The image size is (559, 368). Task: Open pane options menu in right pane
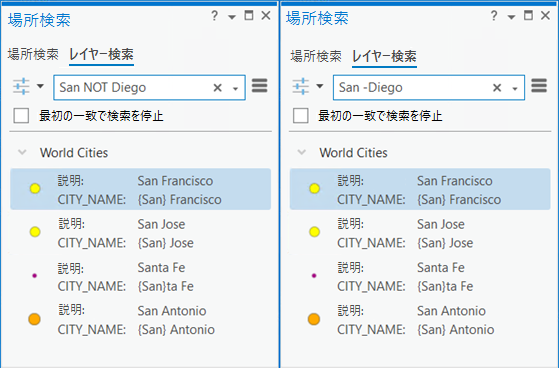click(x=511, y=17)
